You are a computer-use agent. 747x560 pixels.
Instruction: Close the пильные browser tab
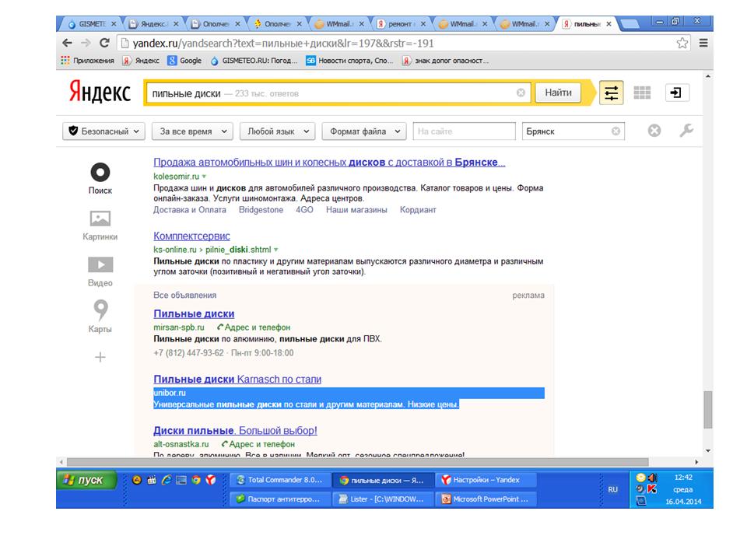click(x=608, y=24)
